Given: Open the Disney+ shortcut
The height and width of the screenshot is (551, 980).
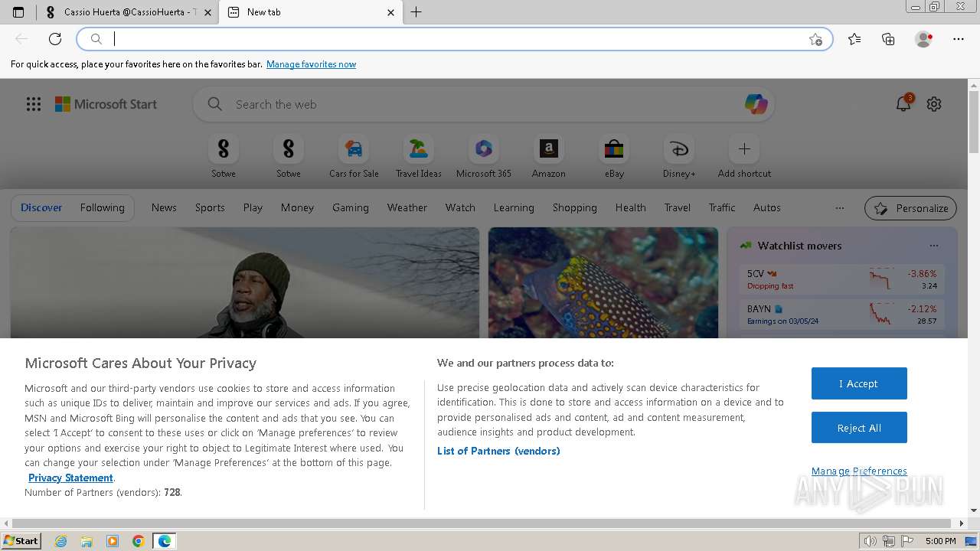Looking at the screenshot, I should [x=679, y=156].
